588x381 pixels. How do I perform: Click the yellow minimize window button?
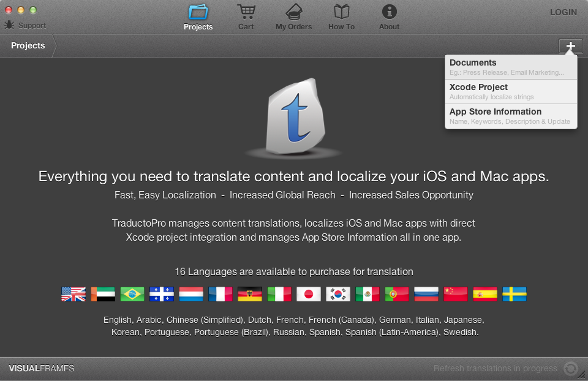click(x=21, y=10)
